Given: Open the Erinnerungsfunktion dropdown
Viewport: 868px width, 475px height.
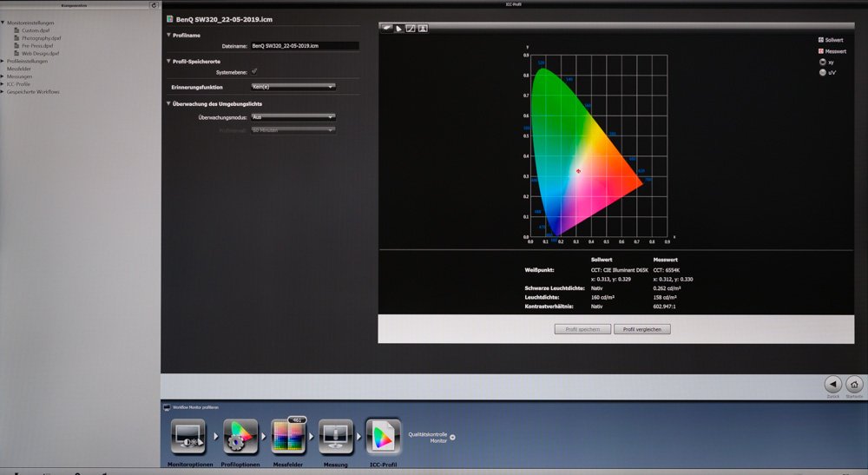Looking at the screenshot, I should pyautogui.click(x=293, y=87).
